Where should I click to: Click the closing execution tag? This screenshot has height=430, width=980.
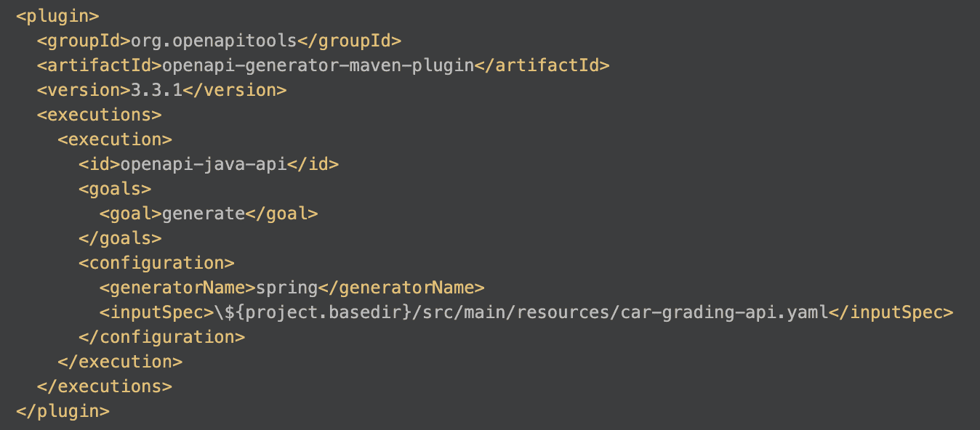coord(120,362)
